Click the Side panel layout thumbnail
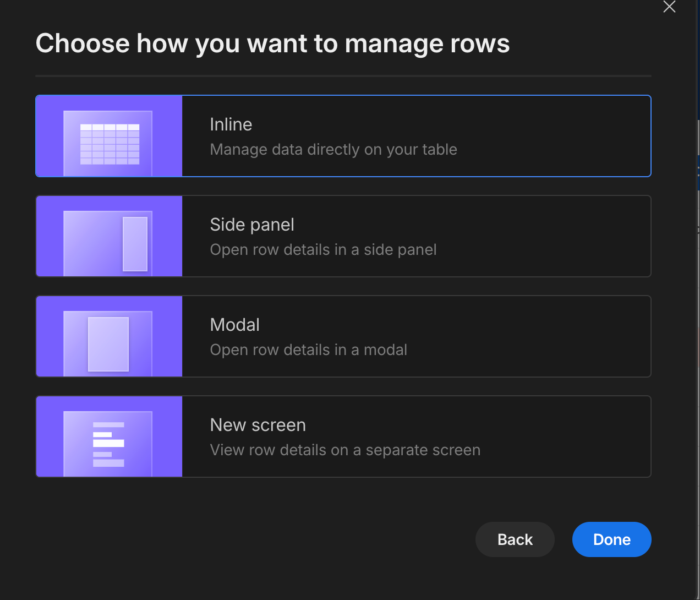Viewport: 700px width, 600px height. 109,236
